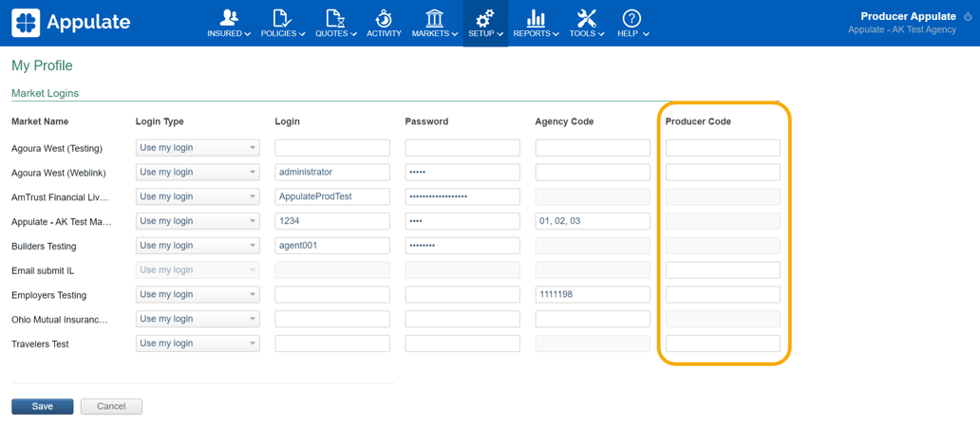
Task: Open the Setup gears menu
Action: [485, 19]
